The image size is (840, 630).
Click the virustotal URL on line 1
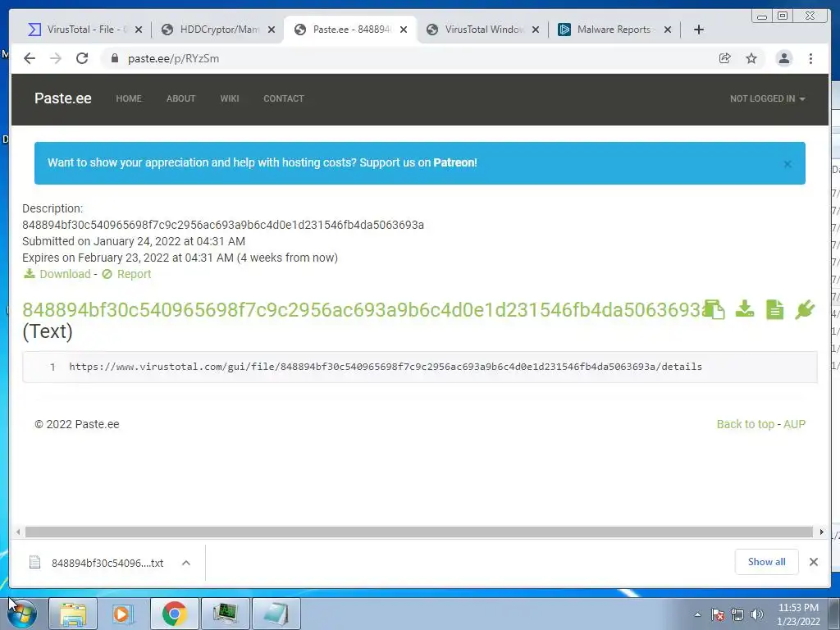386,367
